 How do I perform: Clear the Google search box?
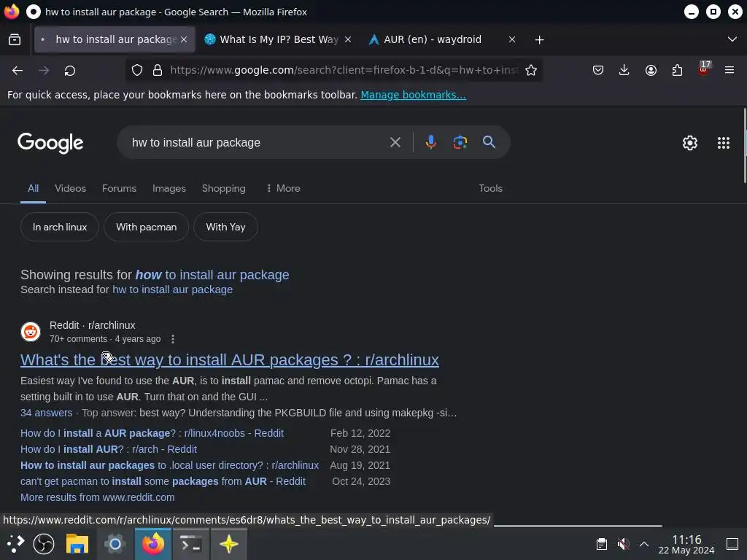tap(395, 142)
